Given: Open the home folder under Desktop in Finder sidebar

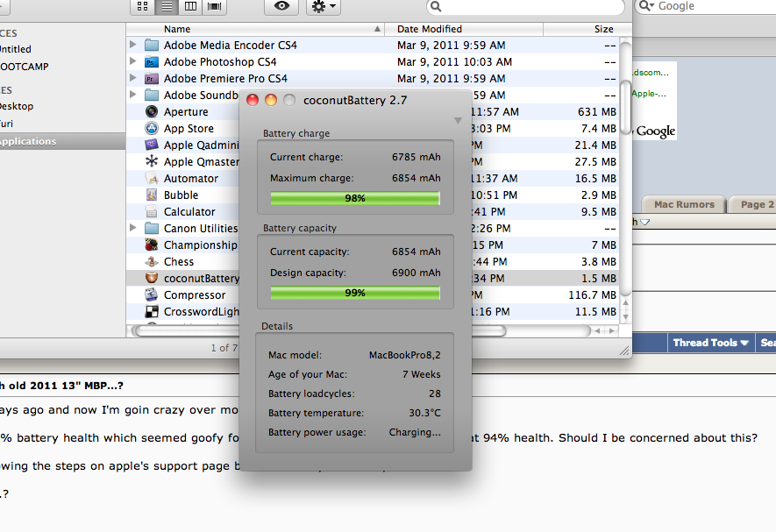Looking at the screenshot, I should [x=62, y=124].
